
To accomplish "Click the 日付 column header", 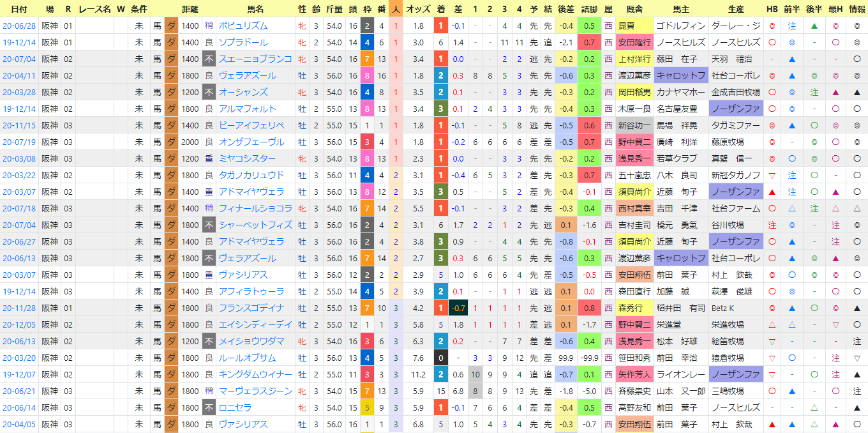I will 19,9.
